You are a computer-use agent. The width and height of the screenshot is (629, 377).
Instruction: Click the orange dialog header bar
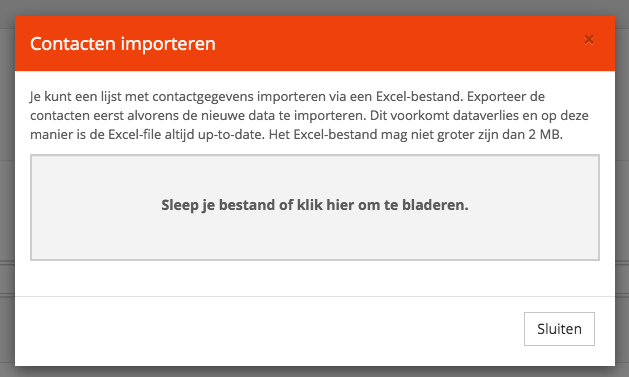[x=315, y=43]
